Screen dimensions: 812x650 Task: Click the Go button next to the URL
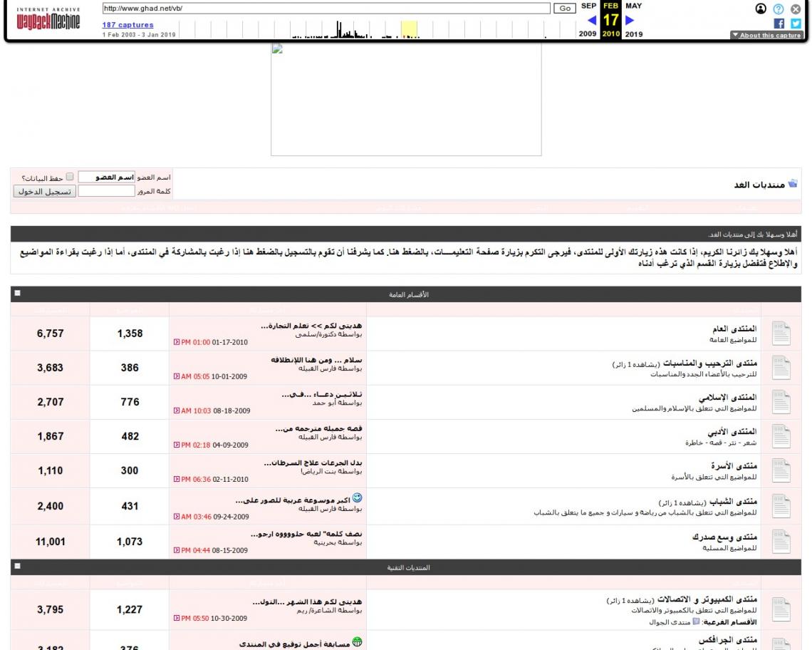(565, 9)
